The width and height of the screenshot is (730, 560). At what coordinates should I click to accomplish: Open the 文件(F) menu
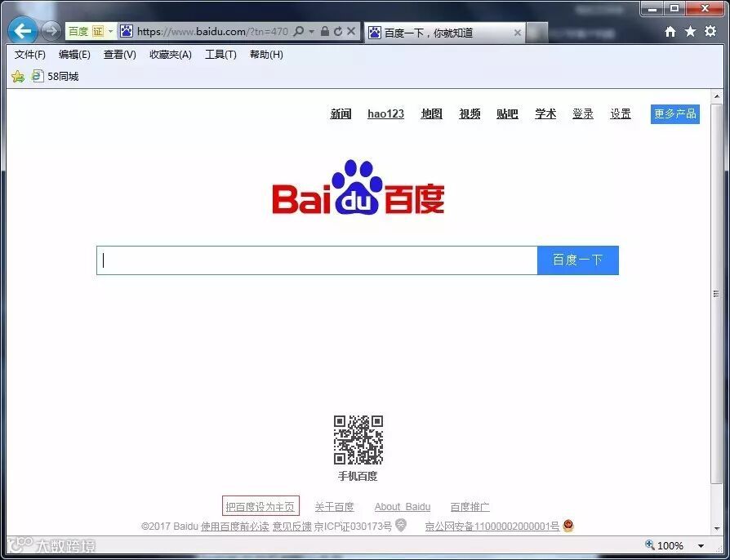pos(30,55)
